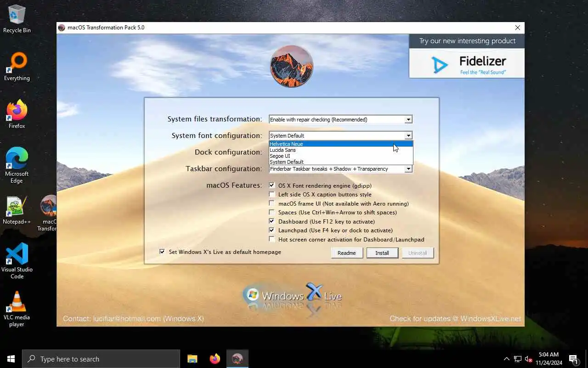Click the Uninstall button
This screenshot has height=368, width=588.
click(x=418, y=253)
